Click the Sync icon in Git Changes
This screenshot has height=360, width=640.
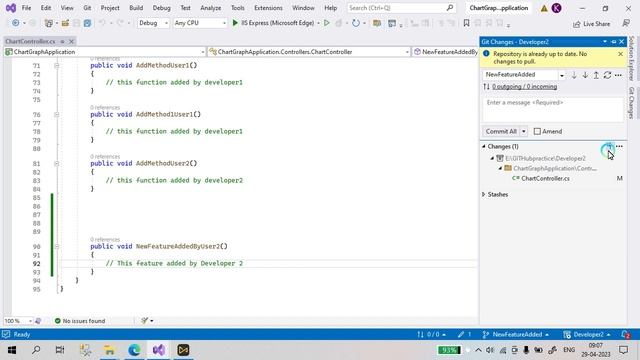607,75
